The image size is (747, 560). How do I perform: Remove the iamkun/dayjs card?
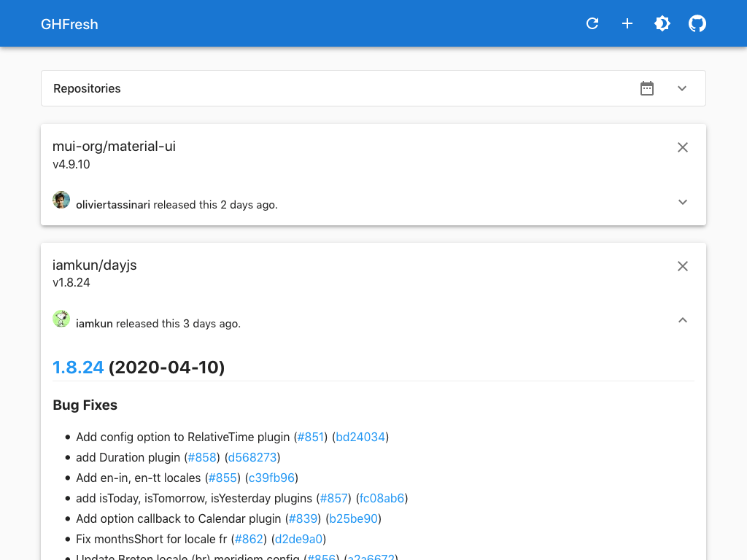(x=683, y=265)
